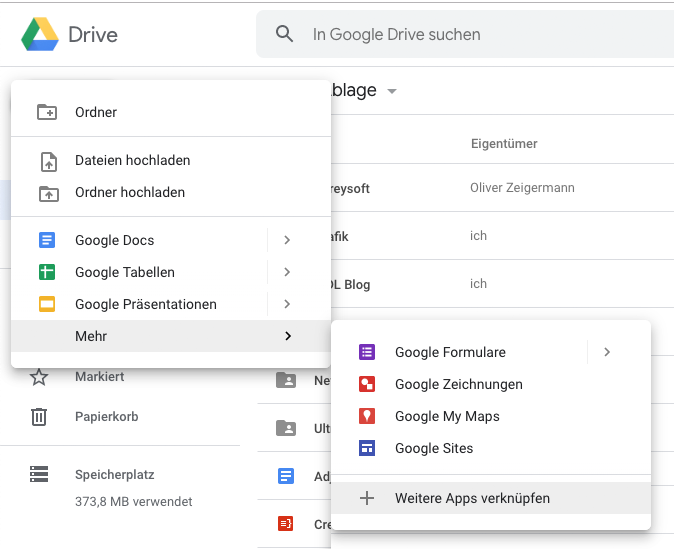Open the Ablage dropdown arrow
Image resolution: width=674 pixels, height=549 pixels.
click(392, 91)
